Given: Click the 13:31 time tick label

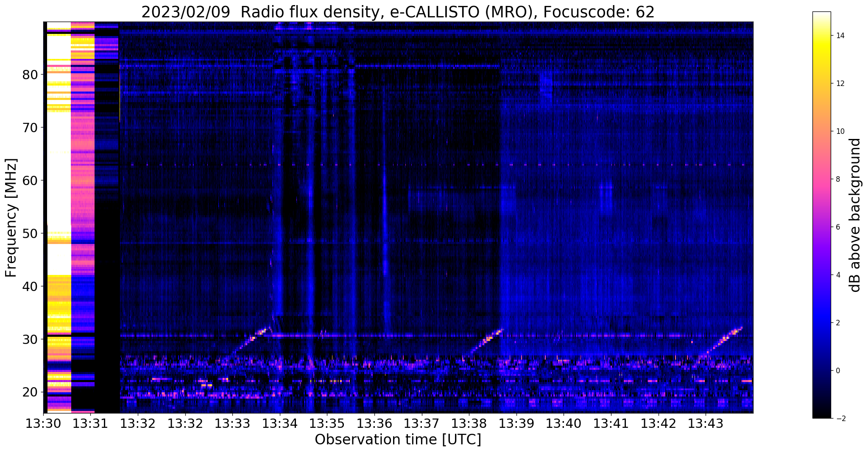Looking at the screenshot, I should click(x=91, y=423).
